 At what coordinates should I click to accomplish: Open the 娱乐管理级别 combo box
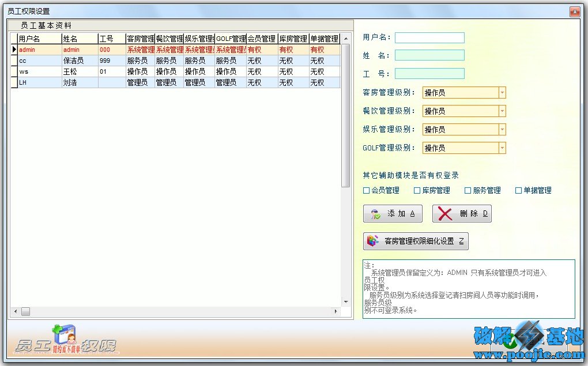(x=502, y=130)
